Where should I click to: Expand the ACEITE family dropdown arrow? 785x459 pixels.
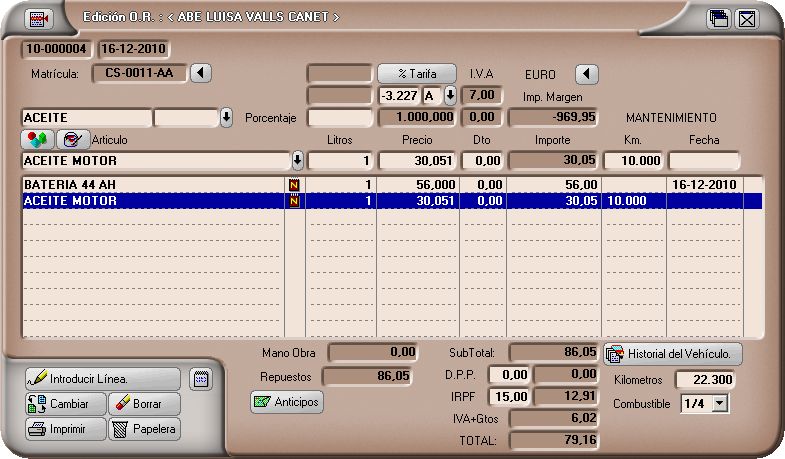pyautogui.click(x=226, y=117)
